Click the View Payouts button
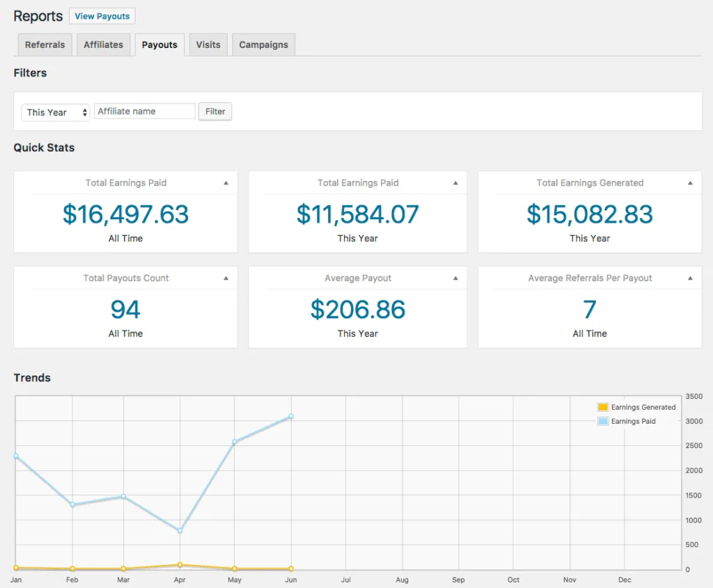 click(x=102, y=16)
